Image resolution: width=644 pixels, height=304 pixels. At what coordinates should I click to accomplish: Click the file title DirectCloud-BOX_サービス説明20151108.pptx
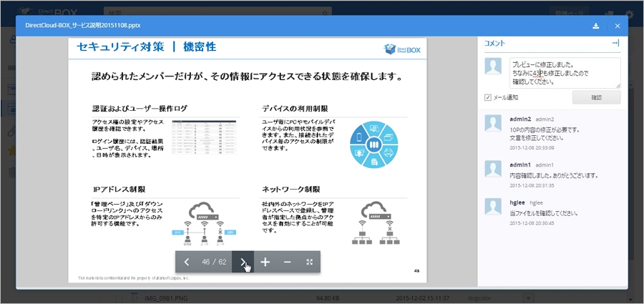pyautogui.click(x=83, y=26)
